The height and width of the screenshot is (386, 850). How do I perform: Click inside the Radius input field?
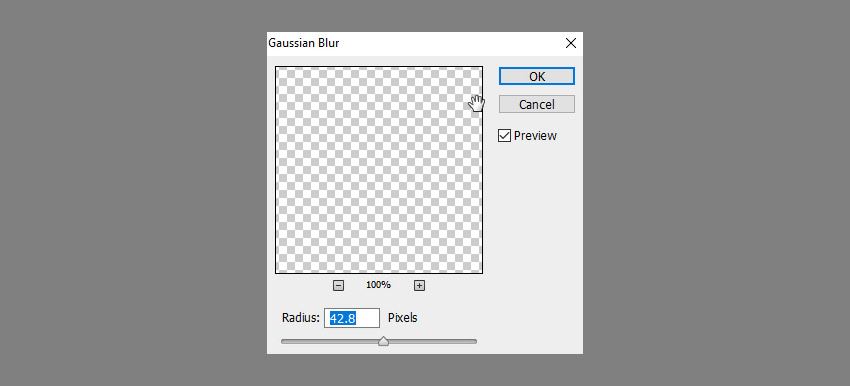click(352, 318)
